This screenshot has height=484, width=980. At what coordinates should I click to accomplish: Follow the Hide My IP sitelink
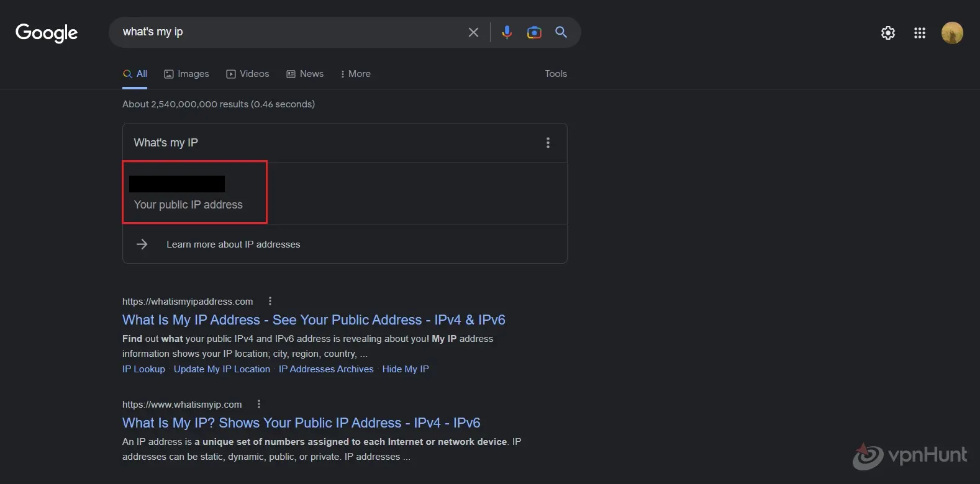(406, 369)
